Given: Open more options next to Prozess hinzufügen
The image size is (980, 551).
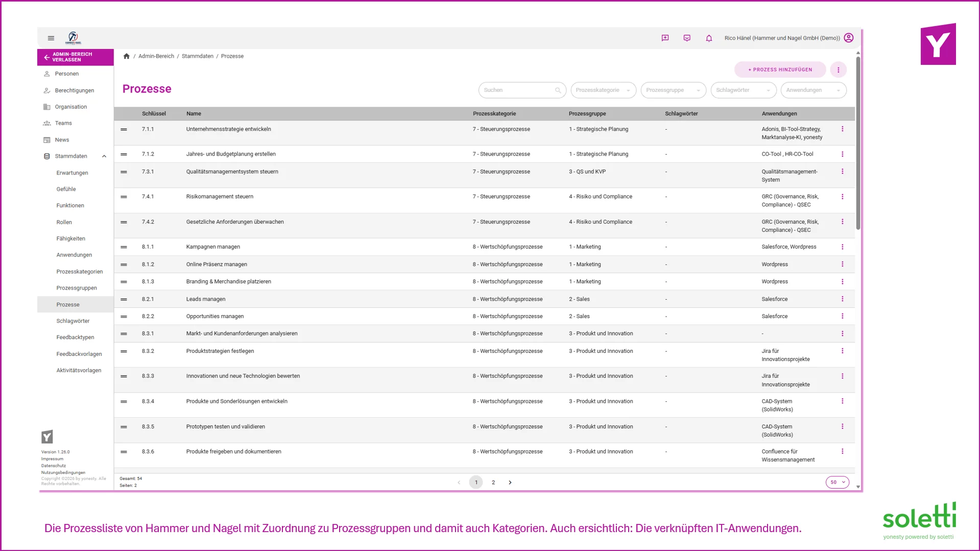Looking at the screenshot, I should tap(838, 70).
